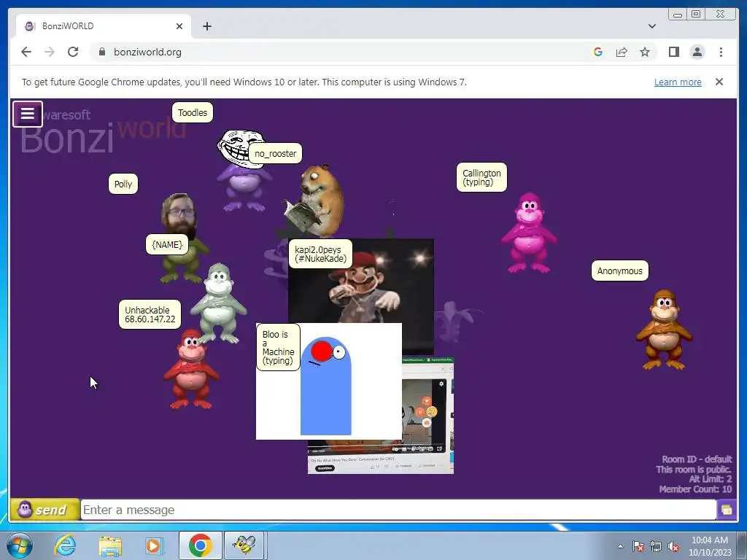Click the brown Anonymous Bonzi
The width and height of the screenshot is (747, 560).
pyautogui.click(x=664, y=330)
